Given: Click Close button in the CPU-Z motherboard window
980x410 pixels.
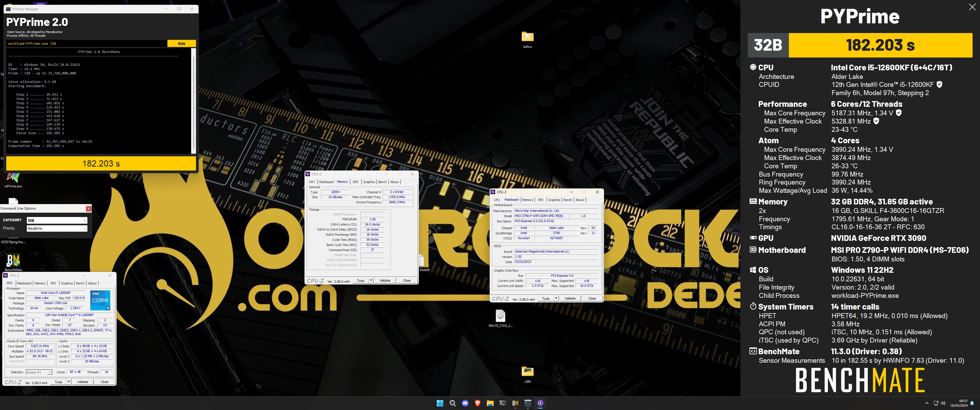Looking at the screenshot, I should coord(592,298).
